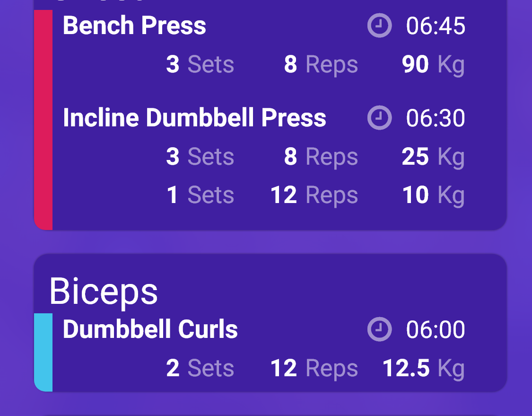This screenshot has height=416, width=532.
Task: Tap the 1 Sets 12 Reps row
Action: 315,195
